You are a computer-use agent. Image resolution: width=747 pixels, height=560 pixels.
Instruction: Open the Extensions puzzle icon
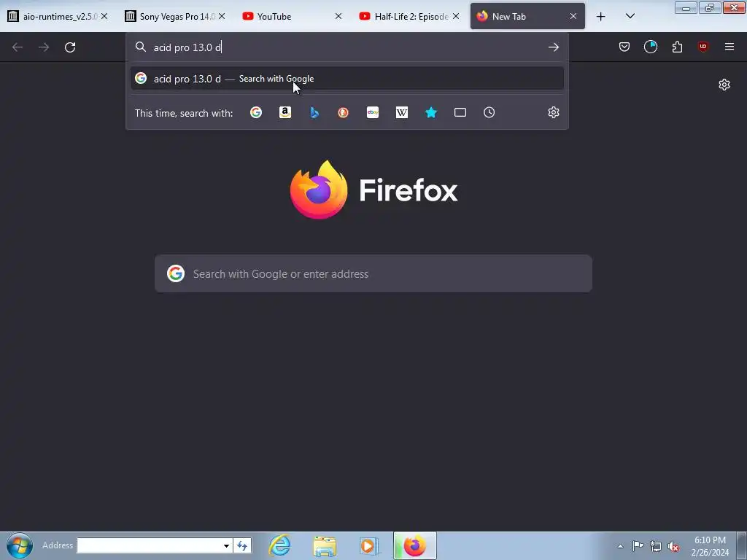(x=677, y=47)
